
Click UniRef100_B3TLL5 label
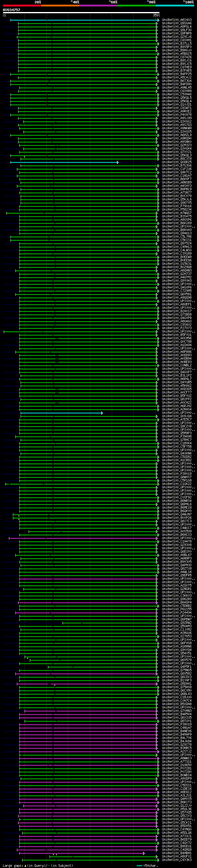[177, 43]
